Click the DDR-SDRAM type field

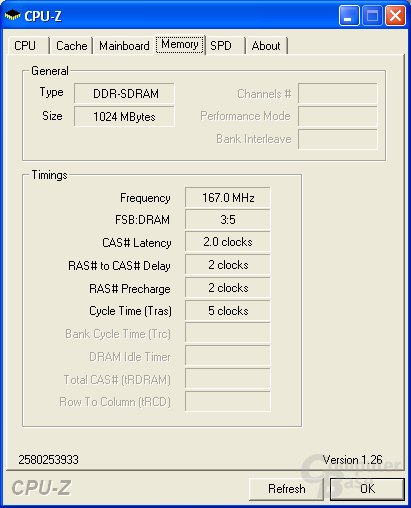pos(124,93)
